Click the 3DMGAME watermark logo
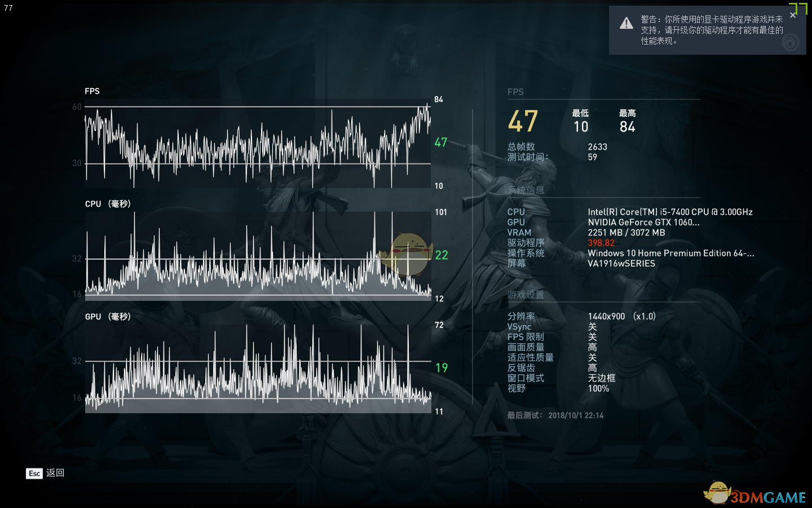 pos(756,494)
